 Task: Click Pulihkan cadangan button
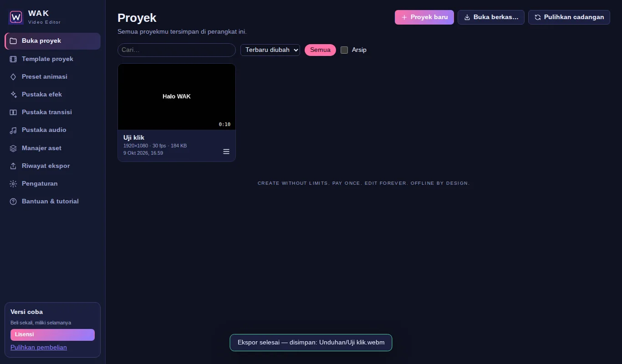coord(569,17)
